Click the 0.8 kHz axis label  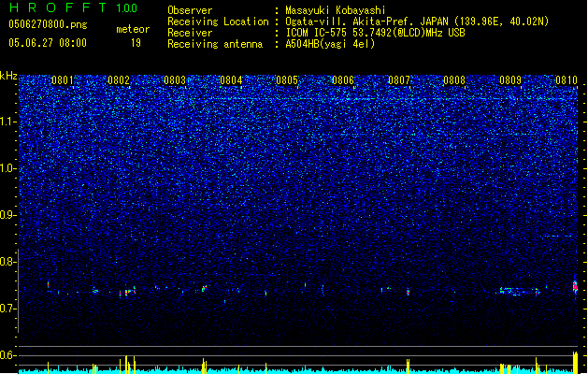click(7, 262)
